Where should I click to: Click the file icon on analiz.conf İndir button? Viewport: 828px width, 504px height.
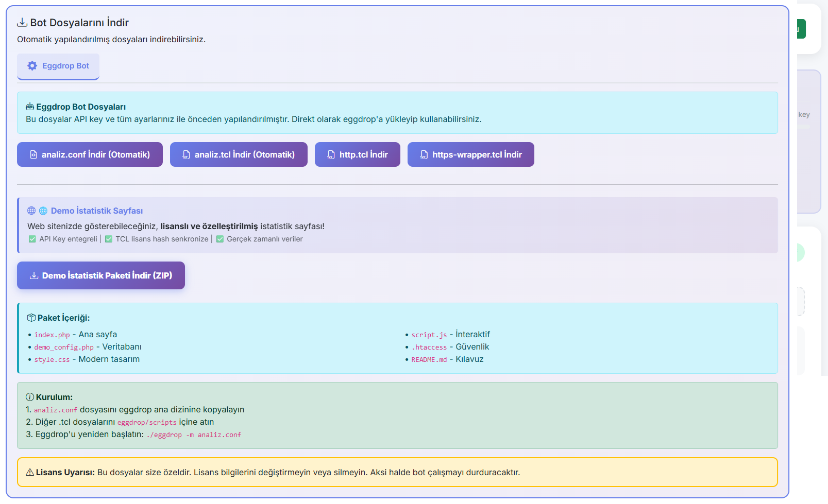pos(33,154)
